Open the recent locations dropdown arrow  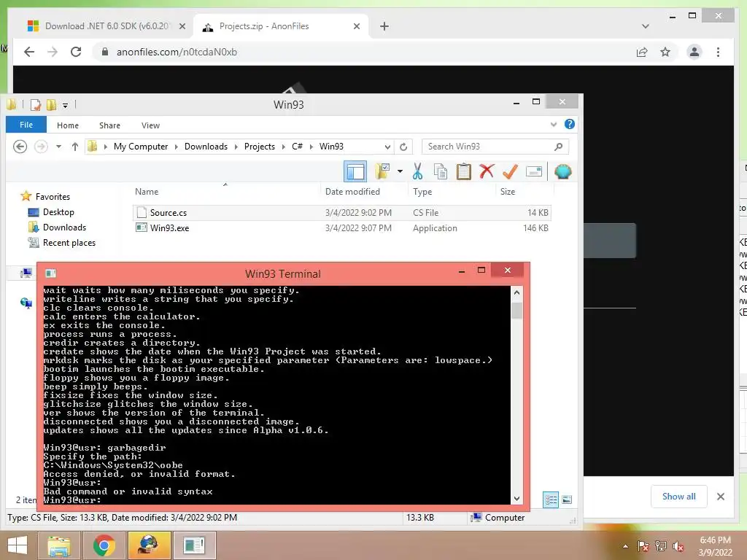(x=58, y=147)
